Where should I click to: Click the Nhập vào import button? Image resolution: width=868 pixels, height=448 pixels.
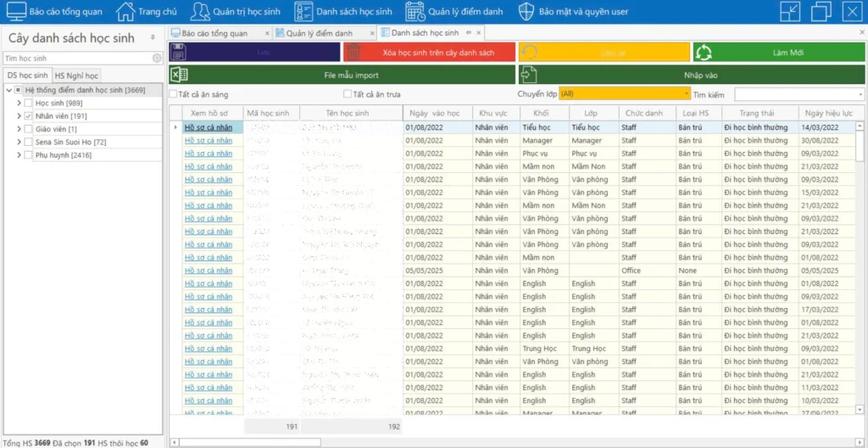692,75
